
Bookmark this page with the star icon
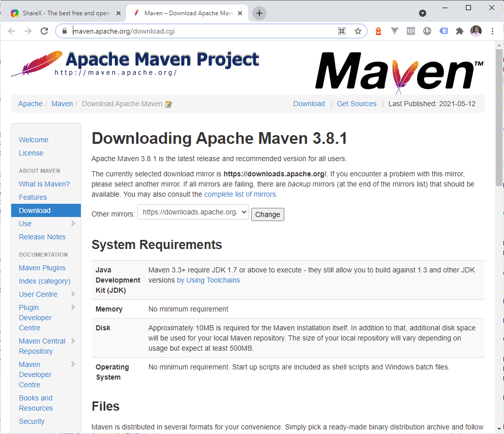coord(358,31)
